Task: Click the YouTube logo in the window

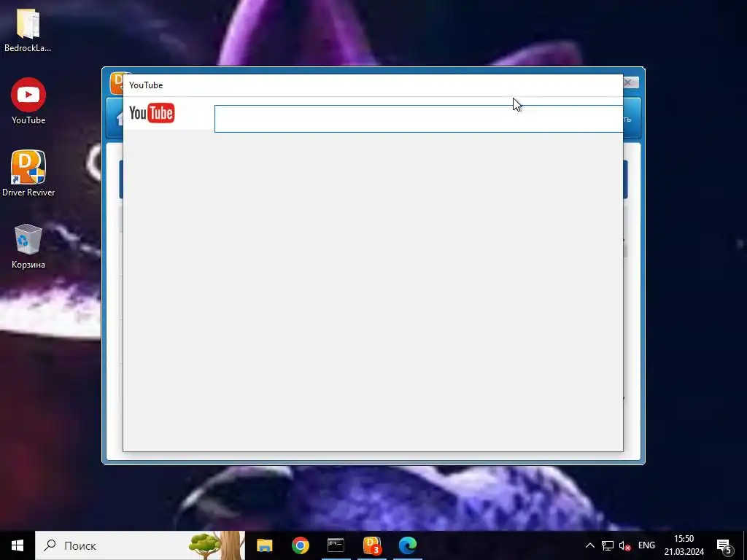Action: (152, 113)
